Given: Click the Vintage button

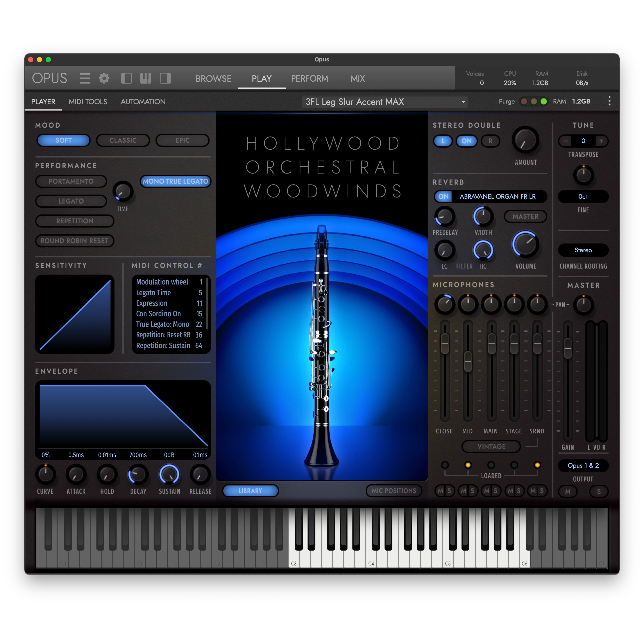Looking at the screenshot, I should (491, 446).
